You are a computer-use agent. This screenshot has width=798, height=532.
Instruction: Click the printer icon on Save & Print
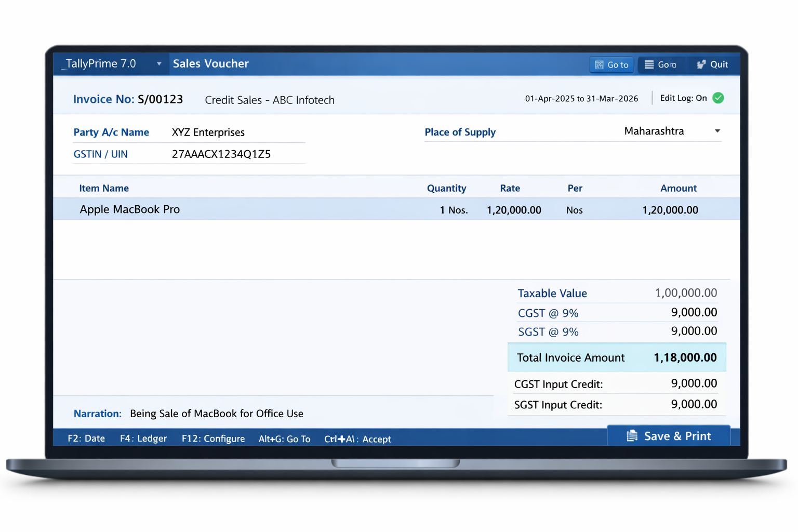click(632, 436)
